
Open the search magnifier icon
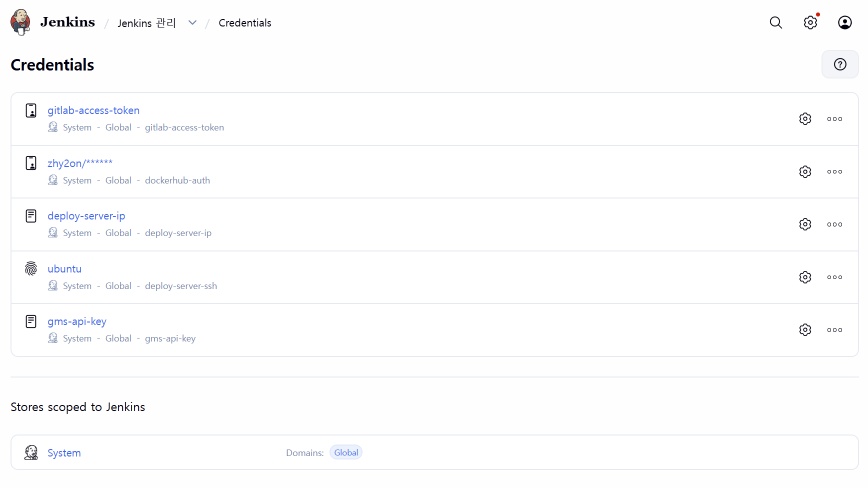click(x=776, y=22)
